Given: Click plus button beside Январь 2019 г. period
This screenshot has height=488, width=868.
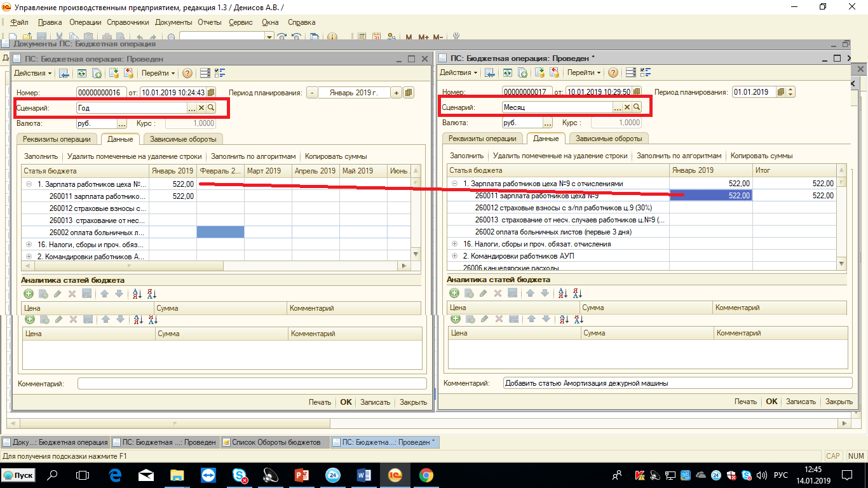Looking at the screenshot, I should pyautogui.click(x=396, y=92).
